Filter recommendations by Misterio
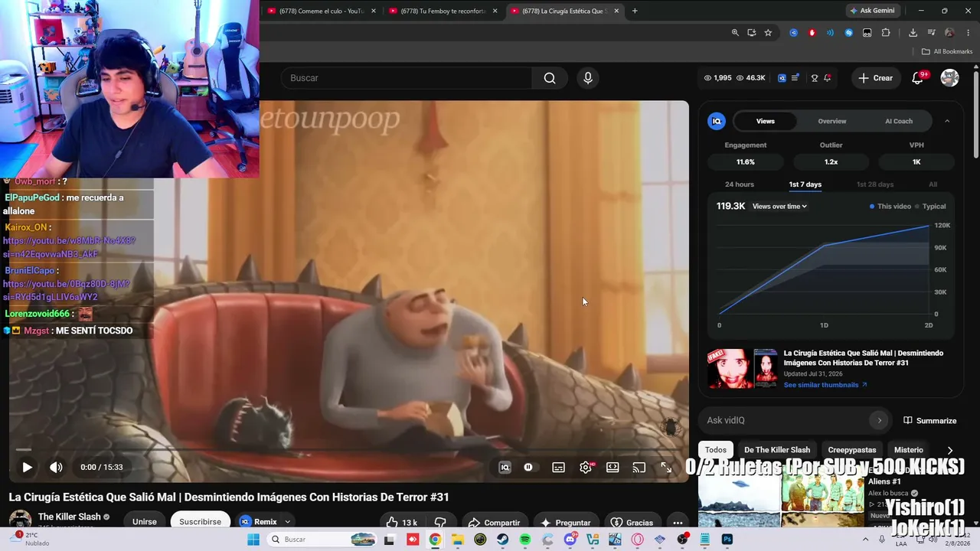The width and height of the screenshot is (980, 551). [909, 450]
